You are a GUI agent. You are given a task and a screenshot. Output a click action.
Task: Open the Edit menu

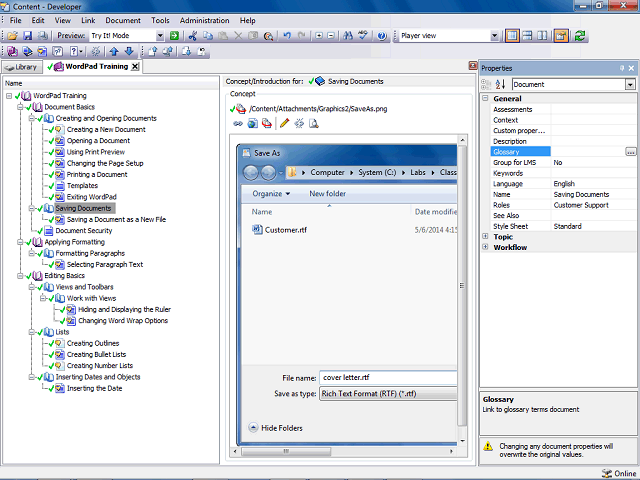(38, 20)
